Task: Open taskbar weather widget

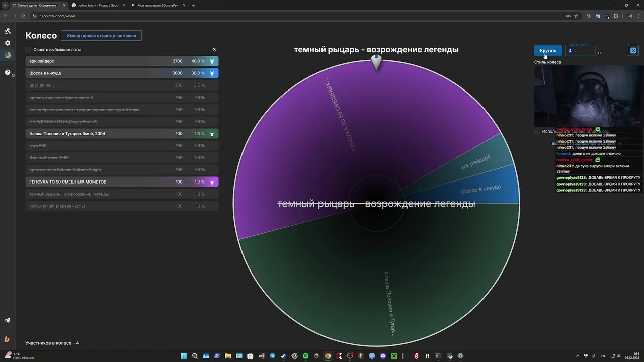Action: [19, 356]
